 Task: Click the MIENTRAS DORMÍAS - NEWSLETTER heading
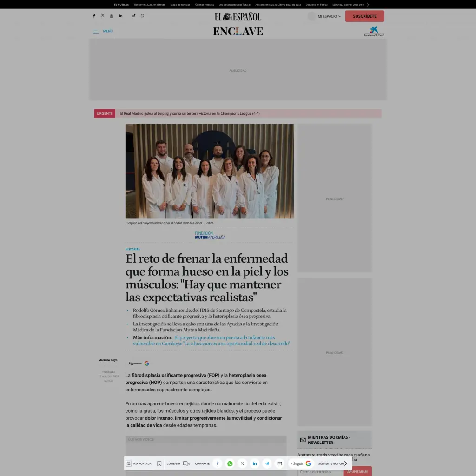point(329,440)
